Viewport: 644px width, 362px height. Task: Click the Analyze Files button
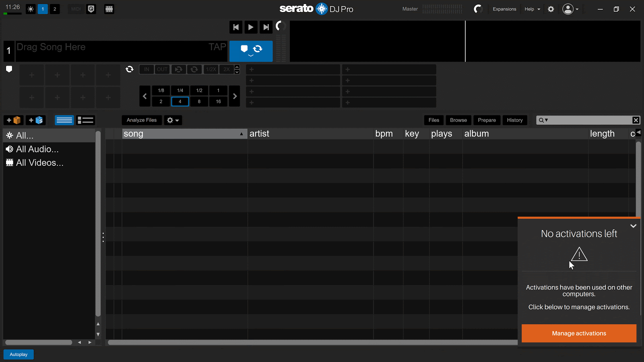tap(141, 120)
